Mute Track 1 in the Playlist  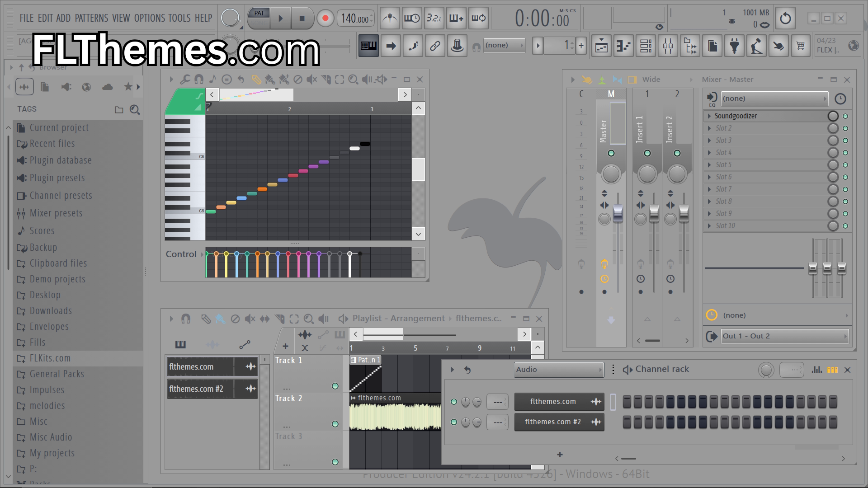335,386
